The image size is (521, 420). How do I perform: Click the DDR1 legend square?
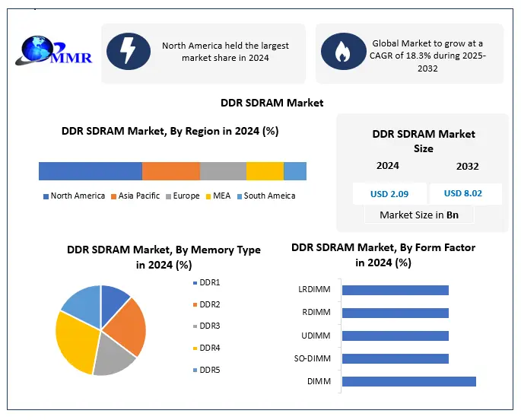[194, 282]
